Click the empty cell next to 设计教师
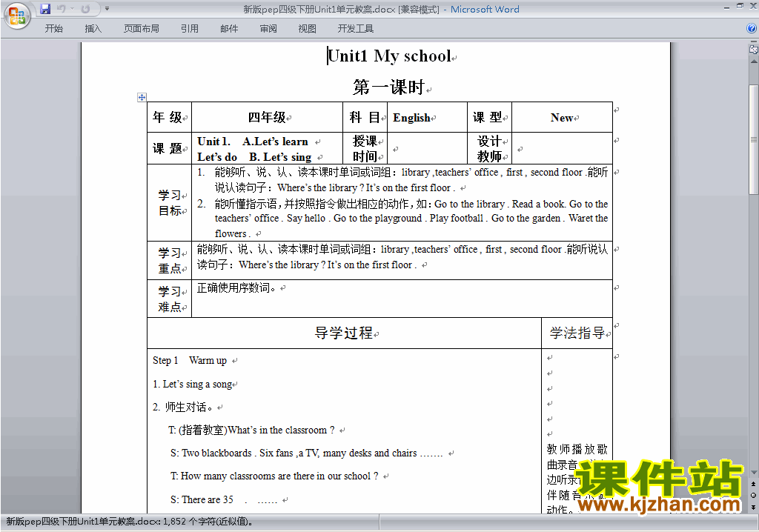This screenshot has height=532, width=759. click(x=562, y=149)
